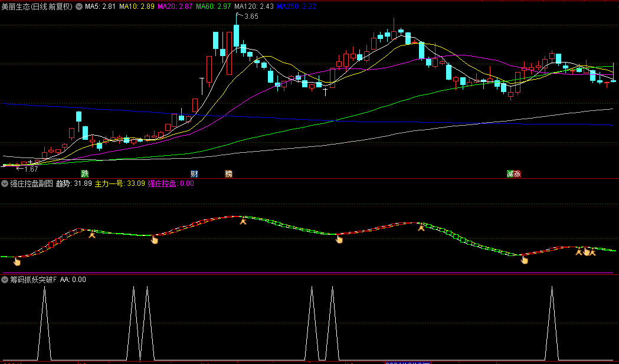The image size is (619, 364).
Task: Open the 筹码抓妖突破F indicator dropdown arrow
Action: click(x=5, y=280)
